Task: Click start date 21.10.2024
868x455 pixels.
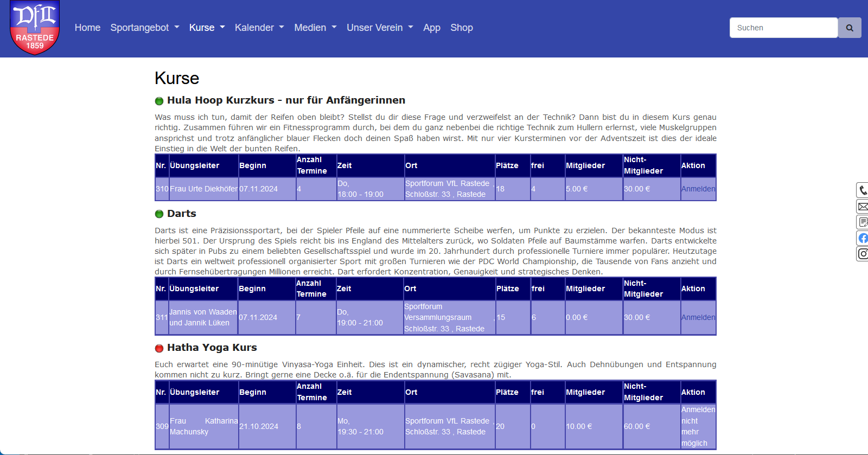Action: point(259,426)
